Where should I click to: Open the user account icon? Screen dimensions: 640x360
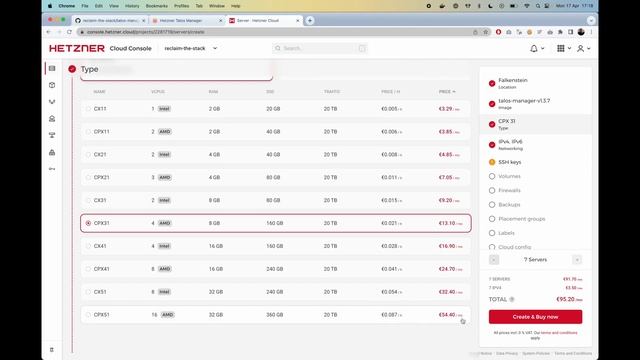580,48
